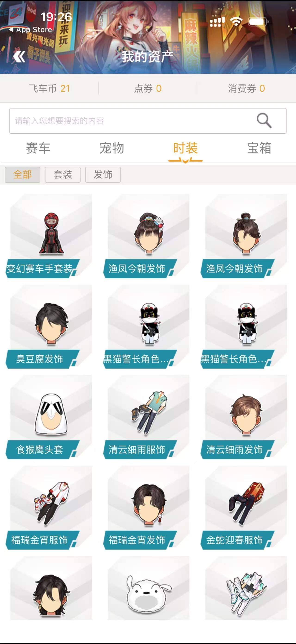The height and width of the screenshot is (644, 296).
Task: Return to App Store via status link
Action: point(30,30)
